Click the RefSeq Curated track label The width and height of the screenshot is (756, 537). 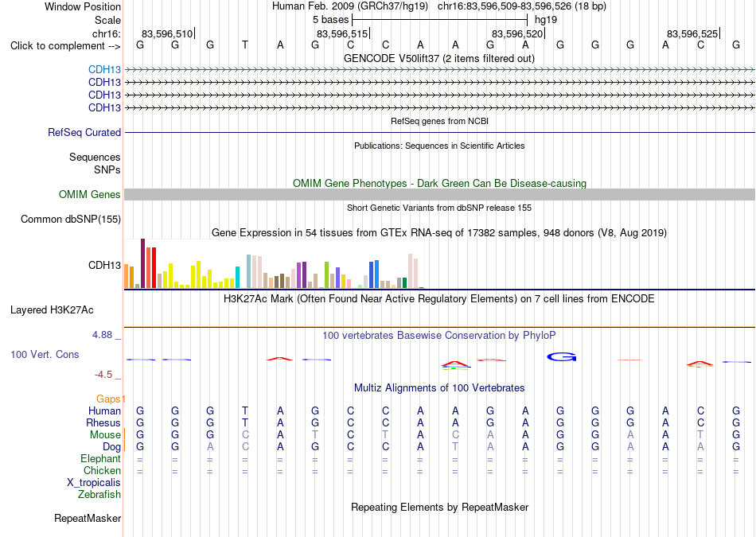pos(84,132)
